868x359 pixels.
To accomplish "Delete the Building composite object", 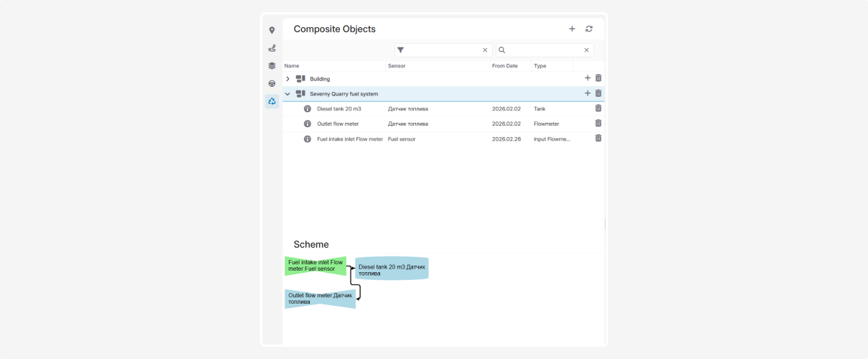I will (599, 78).
